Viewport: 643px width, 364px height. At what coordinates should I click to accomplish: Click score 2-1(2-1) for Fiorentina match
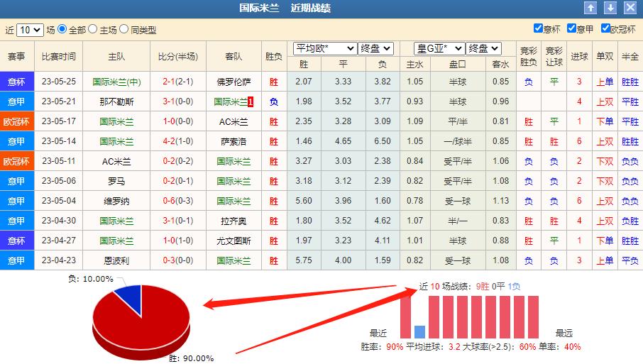pos(178,82)
